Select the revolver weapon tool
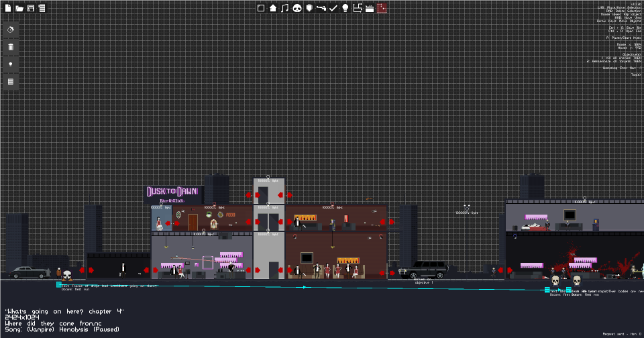Screen dimensions: 644x338 [321, 8]
